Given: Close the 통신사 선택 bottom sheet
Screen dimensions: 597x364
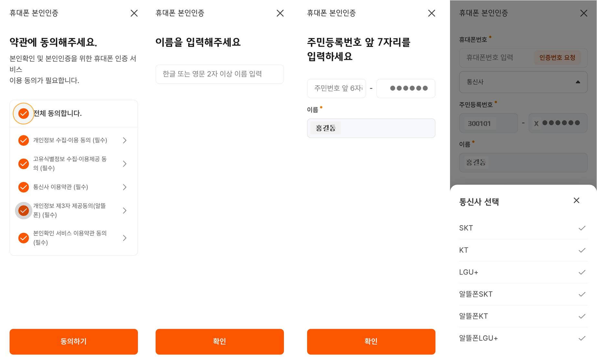Looking at the screenshot, I should coord(576,201).
